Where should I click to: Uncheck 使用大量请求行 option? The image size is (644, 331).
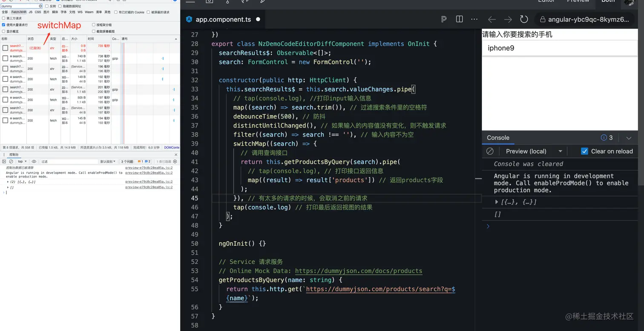coord(4,25)
